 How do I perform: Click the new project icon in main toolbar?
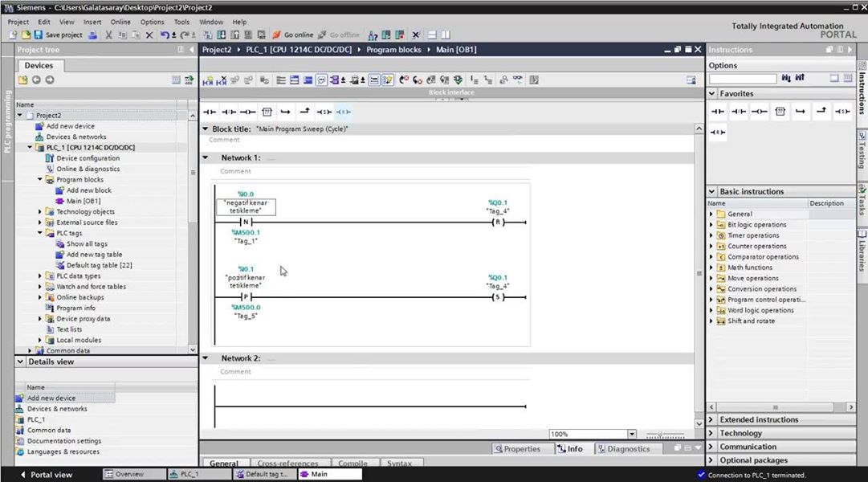13,35
